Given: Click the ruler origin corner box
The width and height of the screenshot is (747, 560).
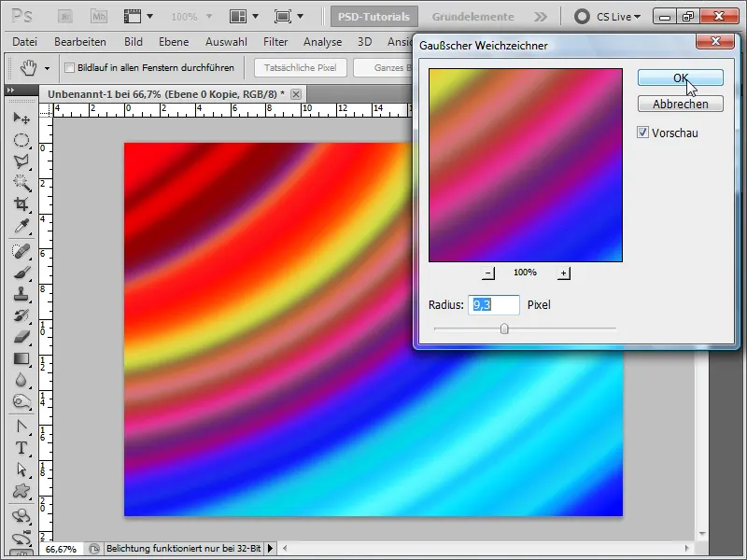Looking at the screenshot, I should [46, 110].
